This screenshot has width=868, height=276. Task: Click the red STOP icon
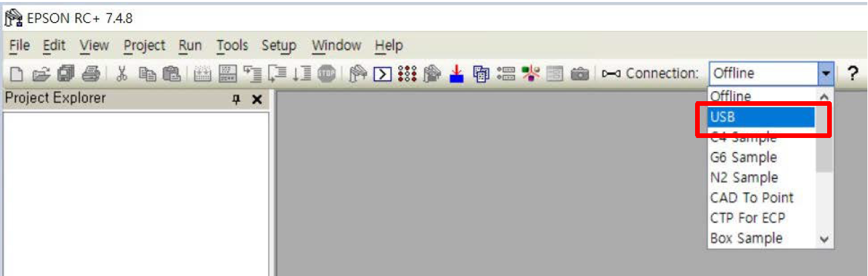click(326, 73)
